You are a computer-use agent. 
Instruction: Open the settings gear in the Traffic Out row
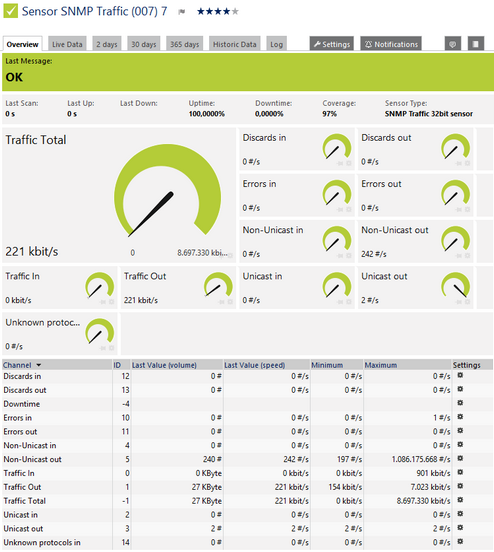click(x=460, y=486)
